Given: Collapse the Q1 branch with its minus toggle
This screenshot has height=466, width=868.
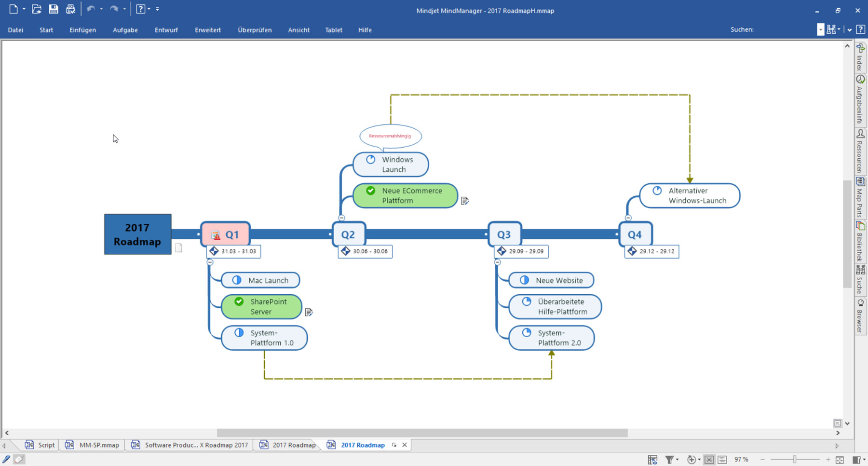Looking at the screenshot, I should point(210,262).
